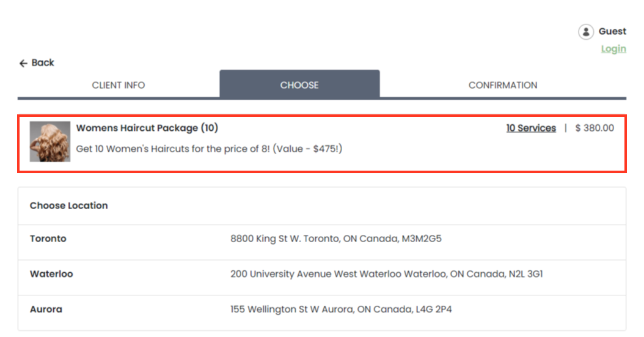Click the package description about 10 haircuts
Viewport: 644px width, 337px height.
(x=209, y=149)
